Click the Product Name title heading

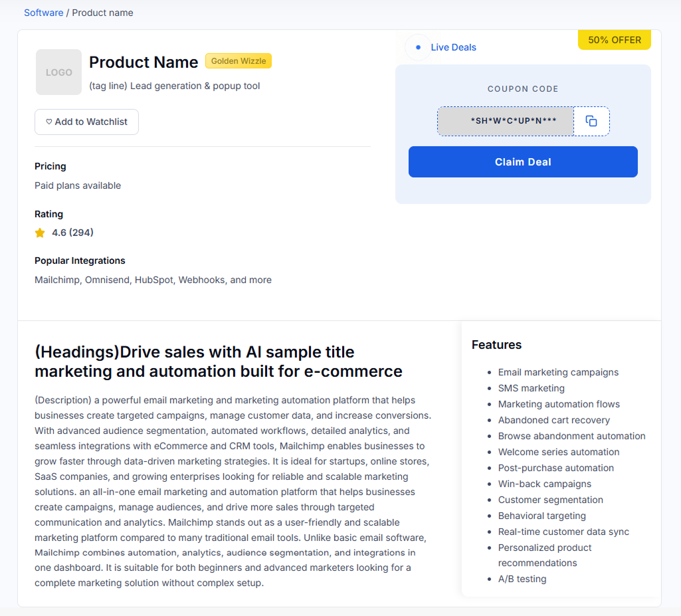pos(144,62)
